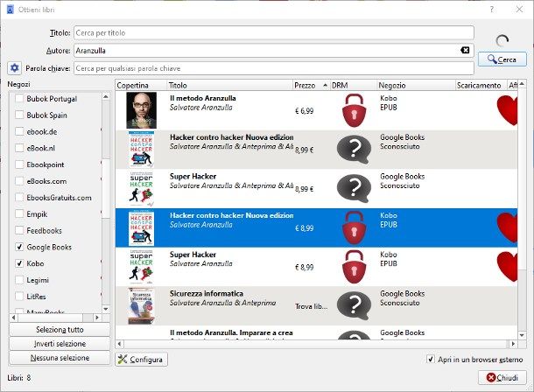Enable the Legimi store checkbox
The width and height of the screenshot is (534, 392).
(x=19, y=280)
